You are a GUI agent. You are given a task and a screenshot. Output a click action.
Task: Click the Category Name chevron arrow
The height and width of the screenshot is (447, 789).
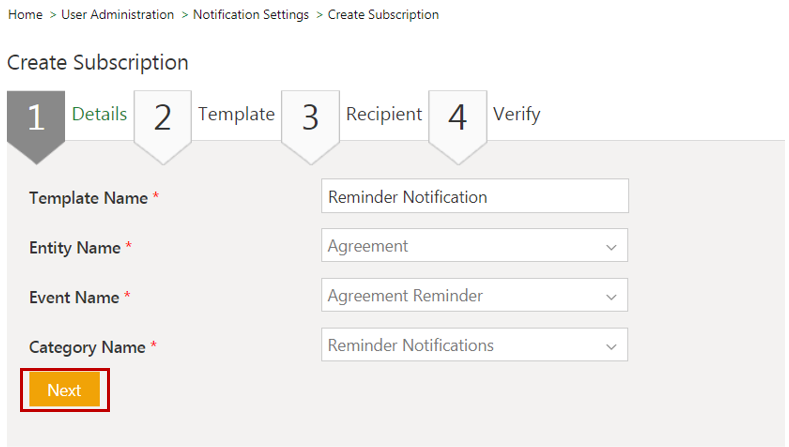[x=611, y=347]
